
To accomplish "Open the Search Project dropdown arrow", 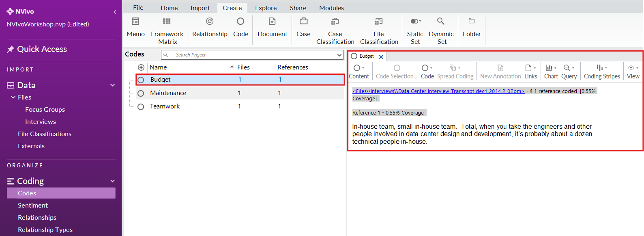I will click(x=339, y=55).
